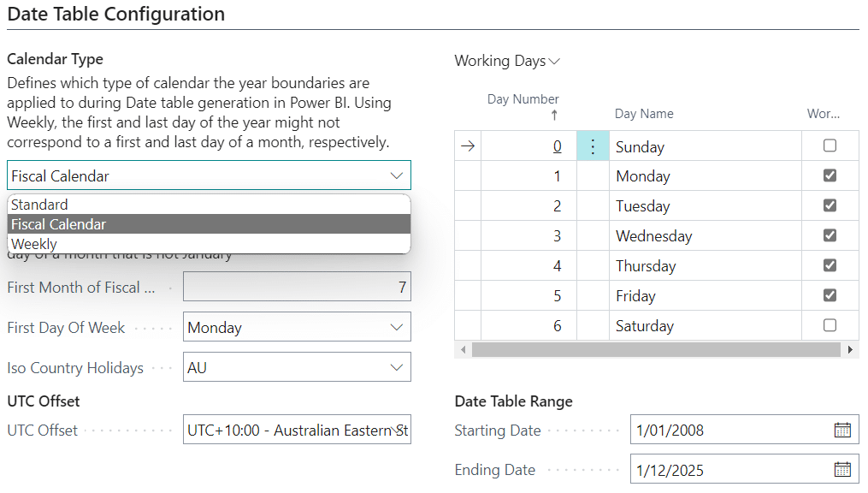
Task: Click the Wednesday day name cell
Action: (x=706, y=236)
